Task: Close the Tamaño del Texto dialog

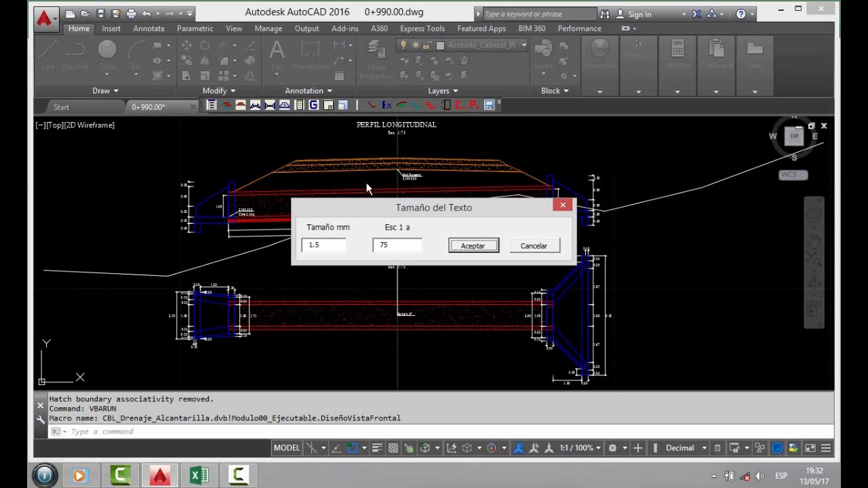Action: pyautogui.click(x=562, y=205)
